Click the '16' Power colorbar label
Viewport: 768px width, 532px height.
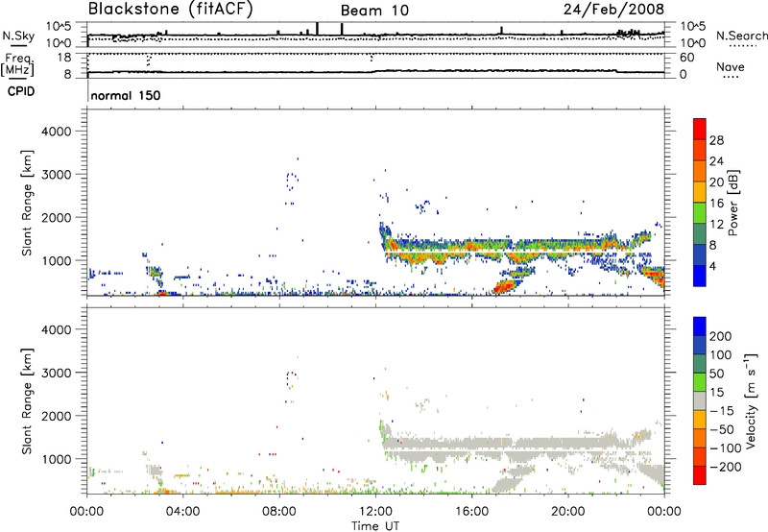(x=716, y=204)
